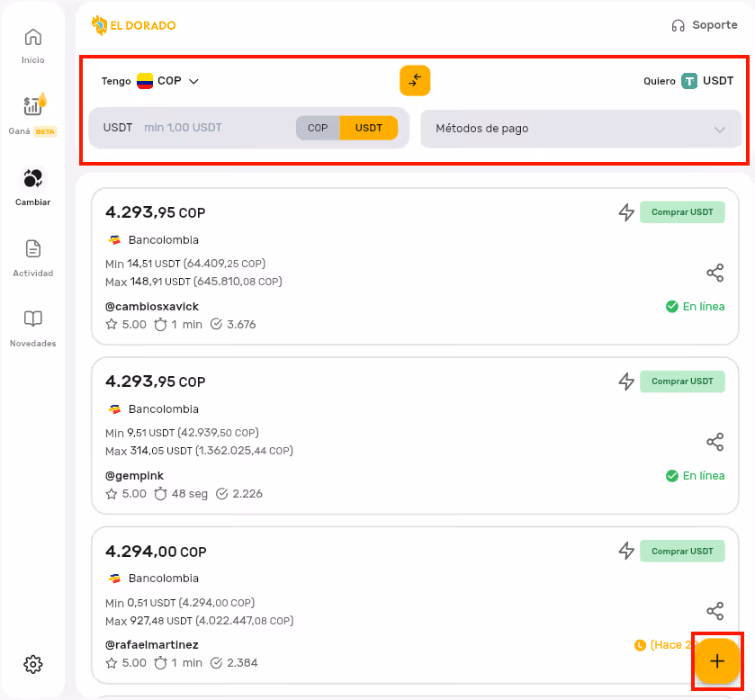
Task: Click the 48 seg response time
Action: pos(181,493)
